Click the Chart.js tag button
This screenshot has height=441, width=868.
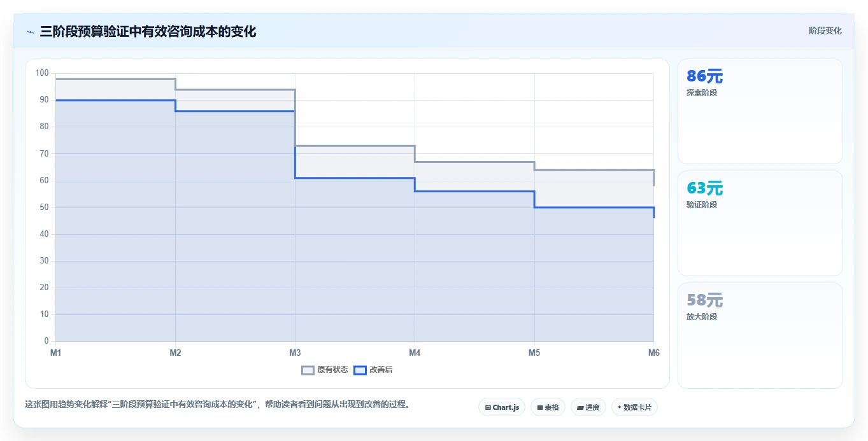click(x=502, y=407)
